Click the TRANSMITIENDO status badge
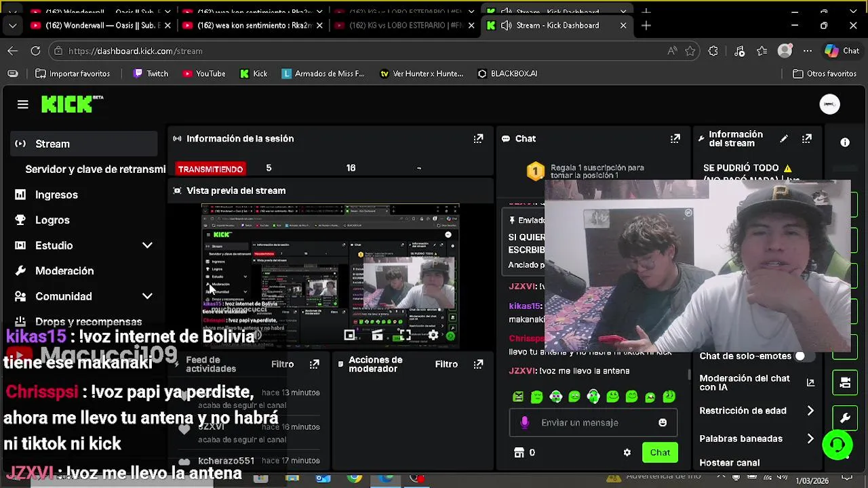Image resolution: width=868 pixels, height=488 pixels. point(210,169)
